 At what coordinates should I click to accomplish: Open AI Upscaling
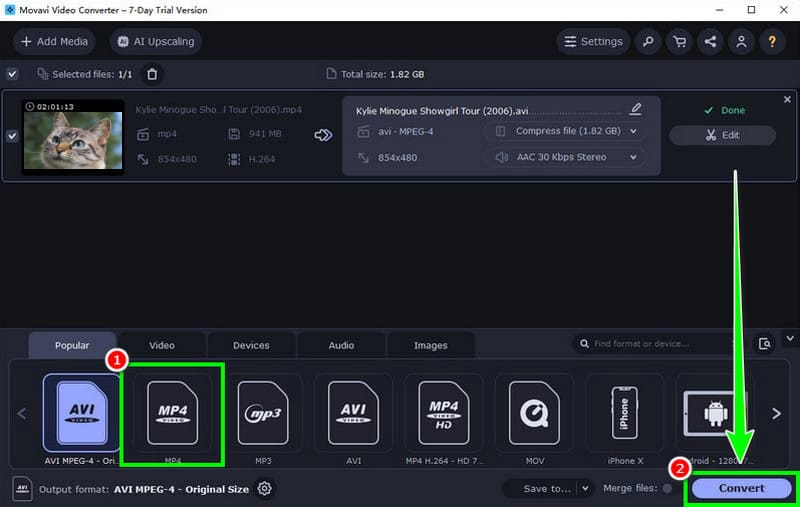(x=156, y=41)
